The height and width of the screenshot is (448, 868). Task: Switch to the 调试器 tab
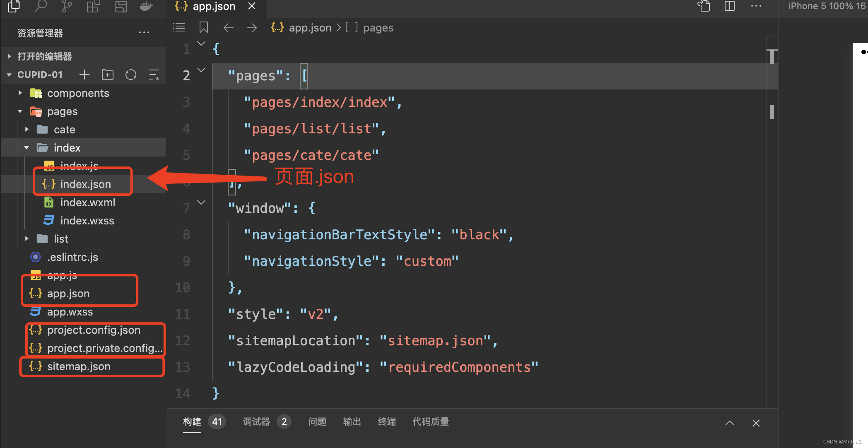click(x=256, y=422)
